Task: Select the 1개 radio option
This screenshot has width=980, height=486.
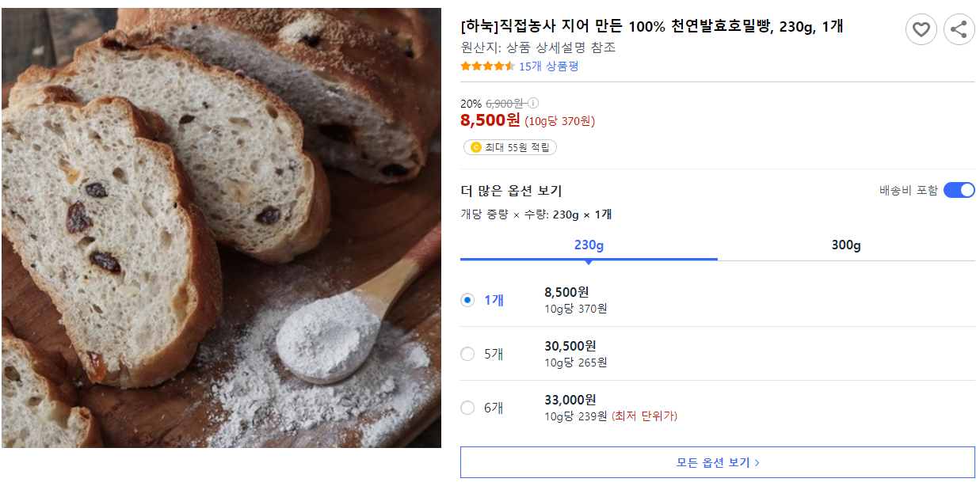Action: (x=467, y=300)
